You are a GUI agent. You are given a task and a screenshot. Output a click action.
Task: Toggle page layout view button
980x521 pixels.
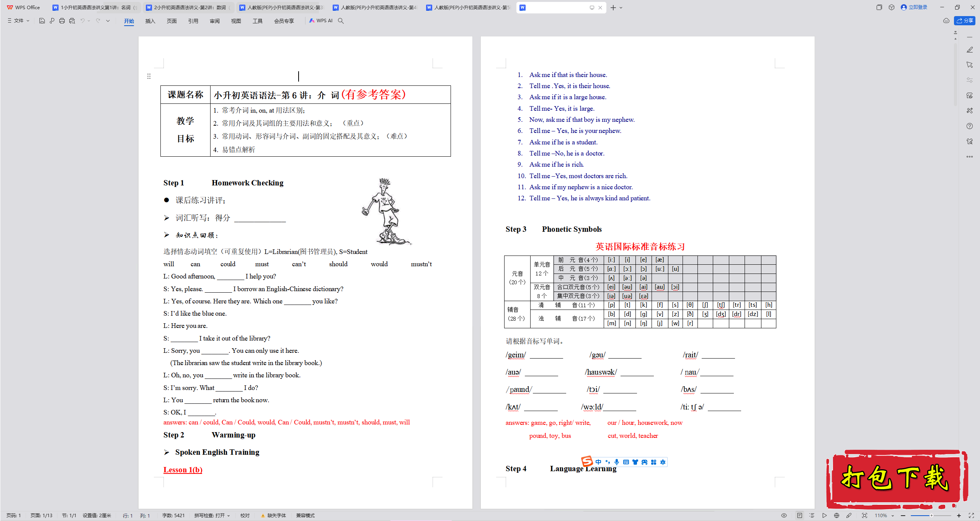[x=799, y=516]
